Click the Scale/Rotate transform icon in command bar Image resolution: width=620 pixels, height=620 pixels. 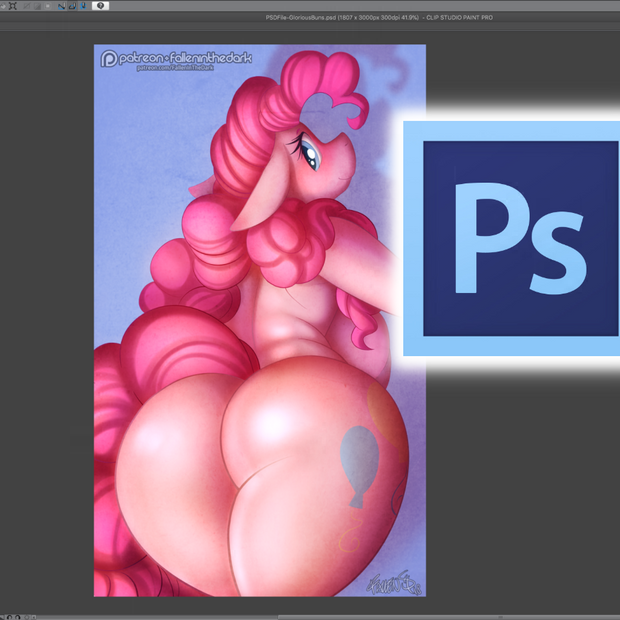tap(13, 6)
